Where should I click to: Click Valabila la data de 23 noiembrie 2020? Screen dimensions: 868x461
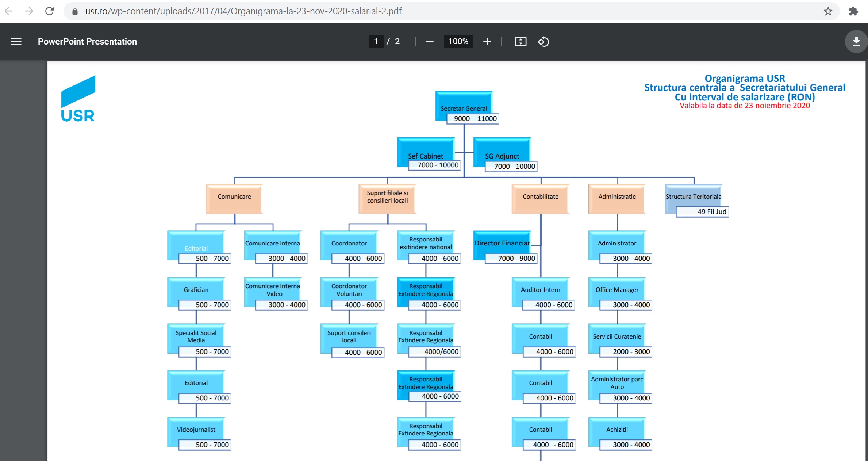(x=745, y=106)
